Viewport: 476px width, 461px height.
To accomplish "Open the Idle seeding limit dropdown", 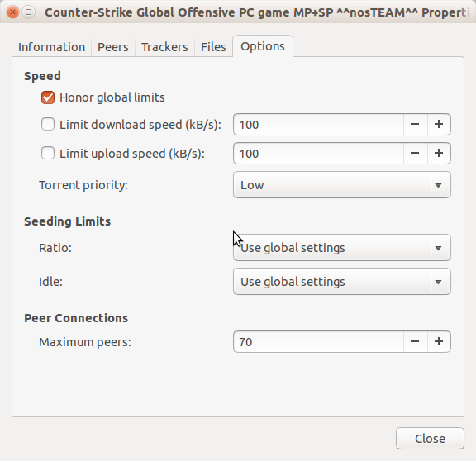I will coord(342,282).
